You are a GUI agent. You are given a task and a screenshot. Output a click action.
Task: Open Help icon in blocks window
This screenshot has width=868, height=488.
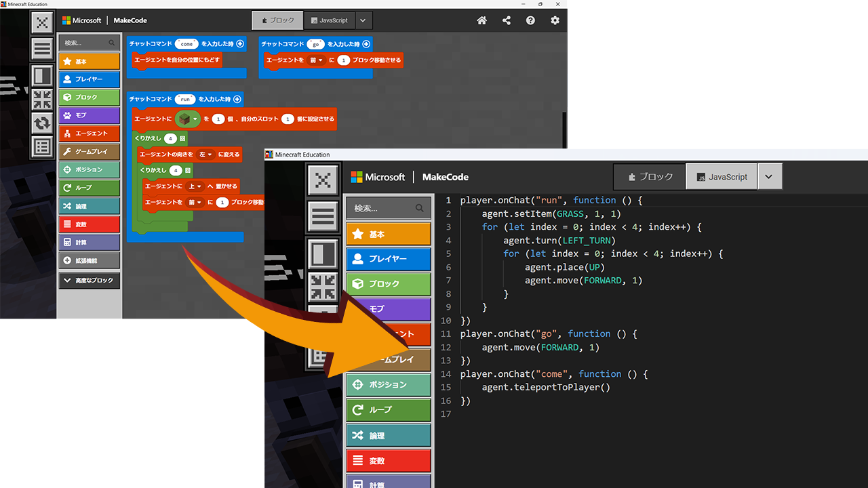pyautogui.click(x=530, y=20)
